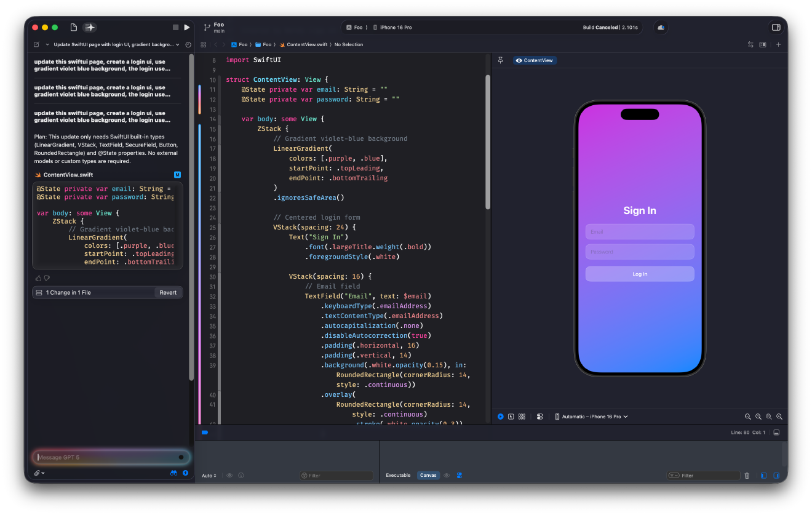This screenshot has width=812, height=515.
Task: Toggle breakpoints in the debug bar
Action: [x=204, y=433]
